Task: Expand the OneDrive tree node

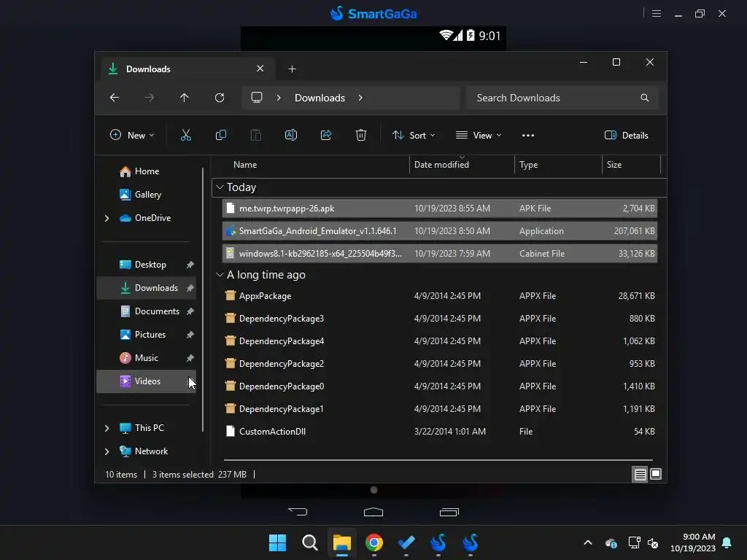Action: pos(107,218)
